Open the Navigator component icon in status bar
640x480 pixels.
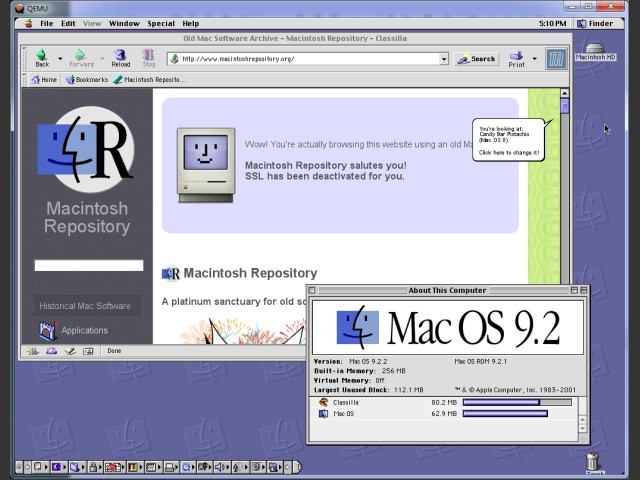tap(33, 351)
